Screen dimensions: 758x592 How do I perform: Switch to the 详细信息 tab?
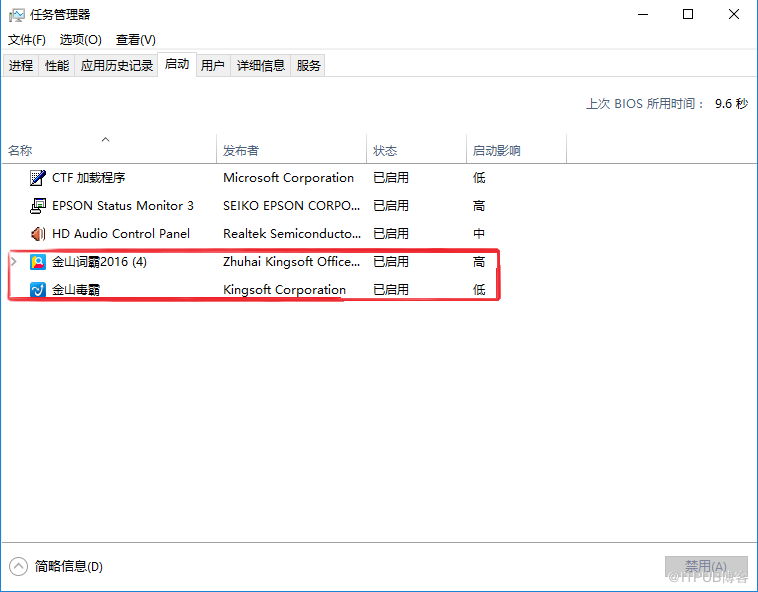point(261,65)
